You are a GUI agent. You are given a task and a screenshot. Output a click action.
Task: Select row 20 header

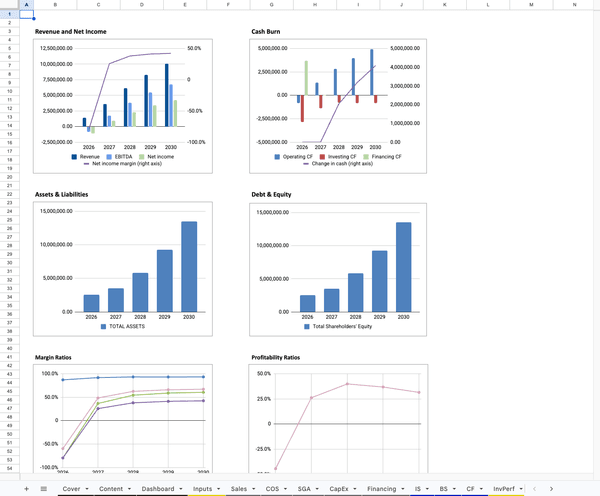point(7,177)
